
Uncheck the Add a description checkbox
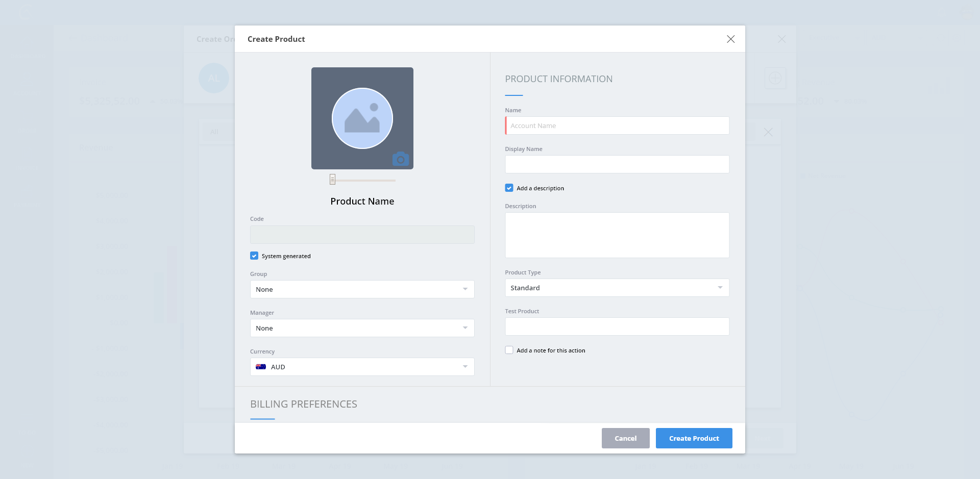pos(509,188)
